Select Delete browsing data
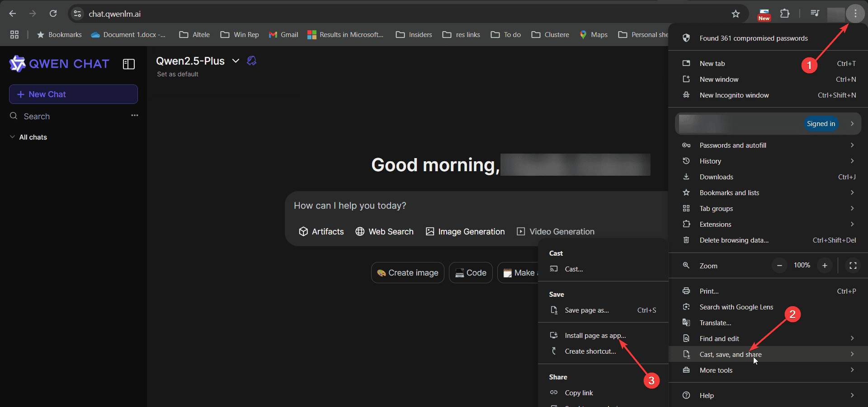Image resolution: width=868 pixels, height=407 pixels. point(768,240)
